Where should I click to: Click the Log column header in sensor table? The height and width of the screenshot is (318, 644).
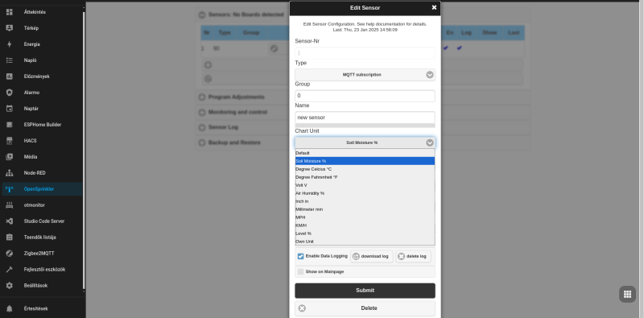[466, 32]
